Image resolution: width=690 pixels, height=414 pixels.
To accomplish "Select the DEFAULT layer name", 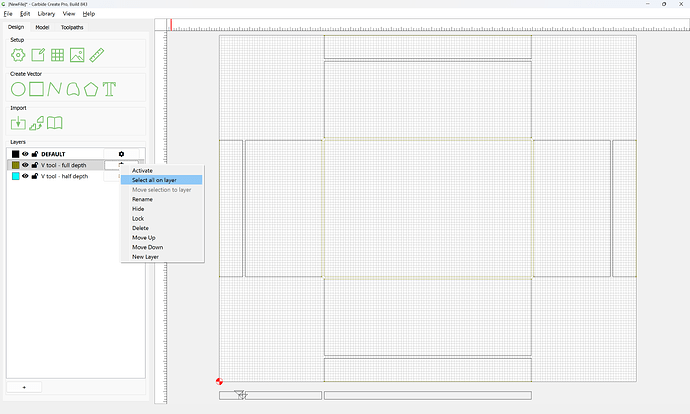I will [x=53, y=154].
